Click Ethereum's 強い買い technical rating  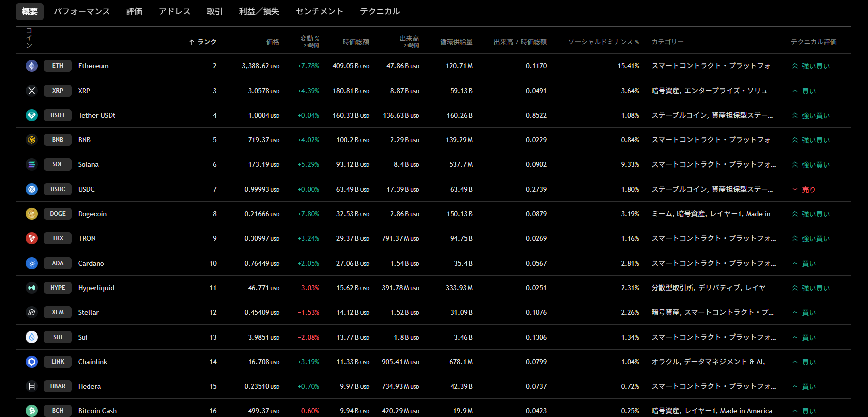pyautogui.click(x=811, y=66)
